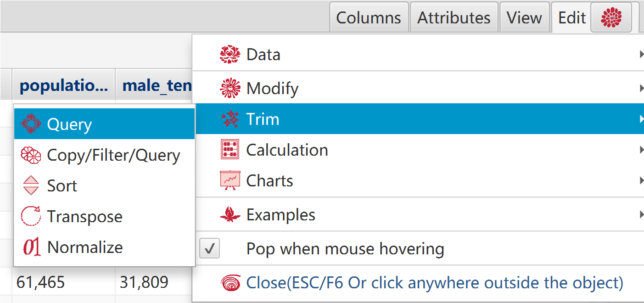The width and height of the screenshot is (644, 303).
Task: Click the Normalize 01 icon
Action: [31, 247]
